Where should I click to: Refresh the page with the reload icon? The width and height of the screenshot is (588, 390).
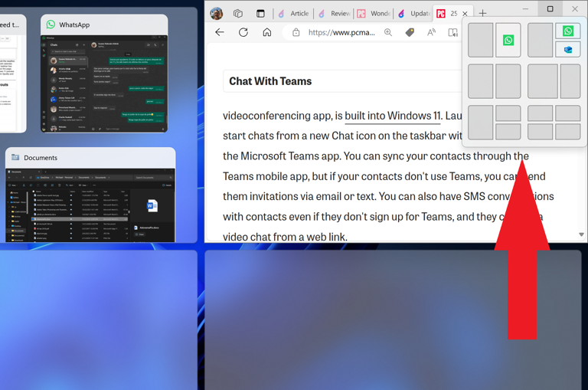[x=243, y=33]
